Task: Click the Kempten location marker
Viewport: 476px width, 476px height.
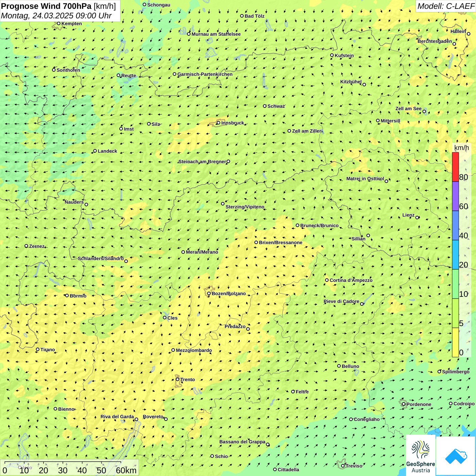Action: click(58, 23)
